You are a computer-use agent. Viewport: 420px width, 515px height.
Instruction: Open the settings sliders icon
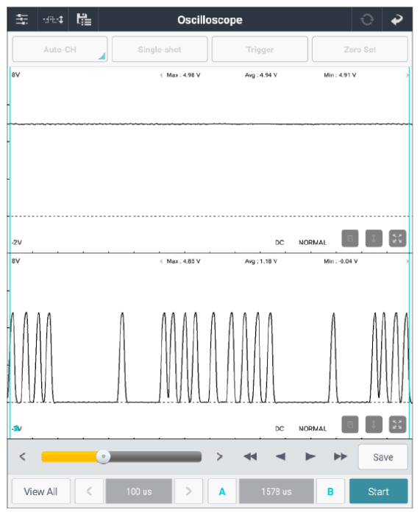coord(22,20)
